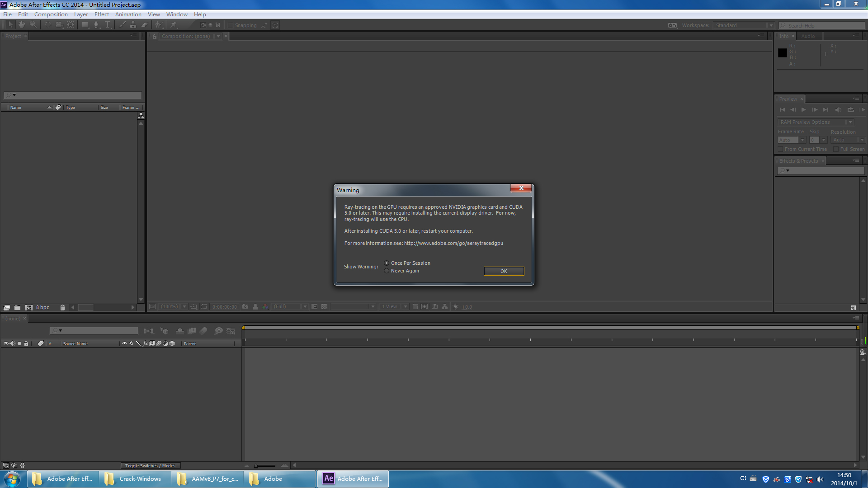Click Draft 3D icon in timeline
This screenshot has width=868, height=488.
pyautogui.click(x=165, y=331)
